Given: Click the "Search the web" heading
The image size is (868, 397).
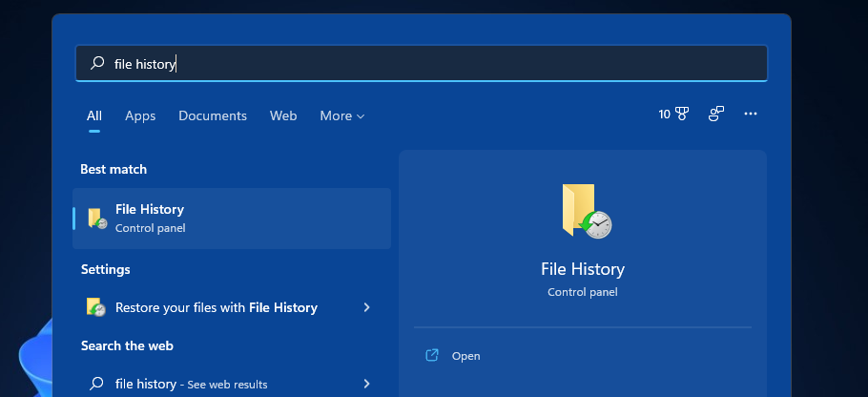Looking at the screenshot, I should click(x=127, y=345).
